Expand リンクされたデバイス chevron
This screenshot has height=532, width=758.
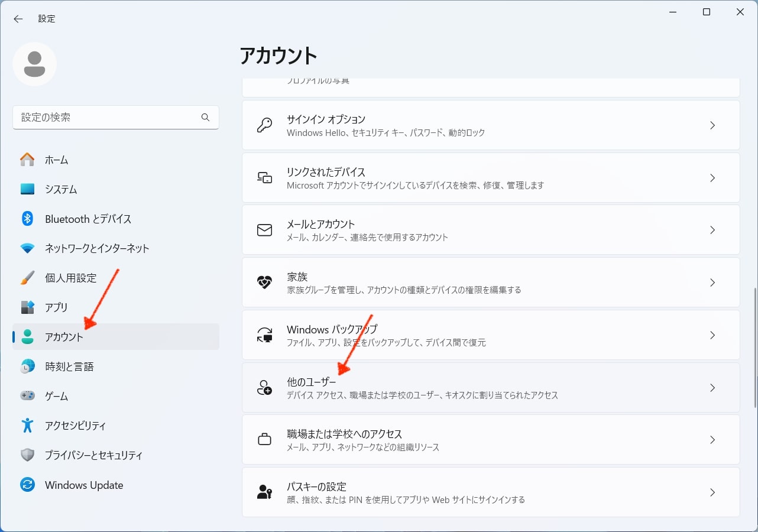tap(712, 177)
